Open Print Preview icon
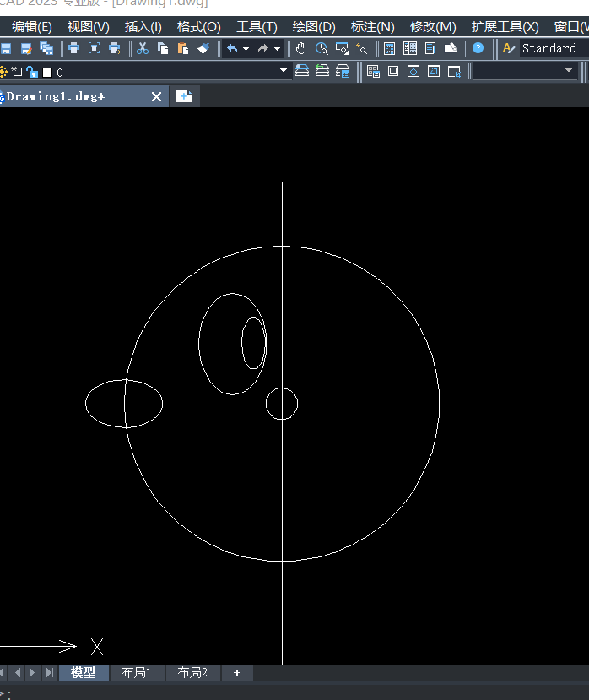The height and width of the screenshot is (700, 589). 95,48
